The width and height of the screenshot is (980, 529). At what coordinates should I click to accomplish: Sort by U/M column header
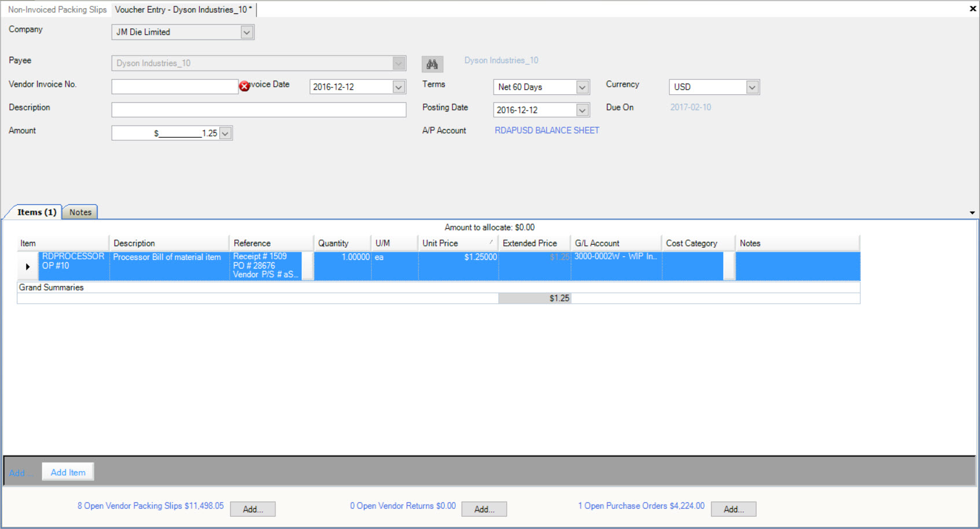395,244
